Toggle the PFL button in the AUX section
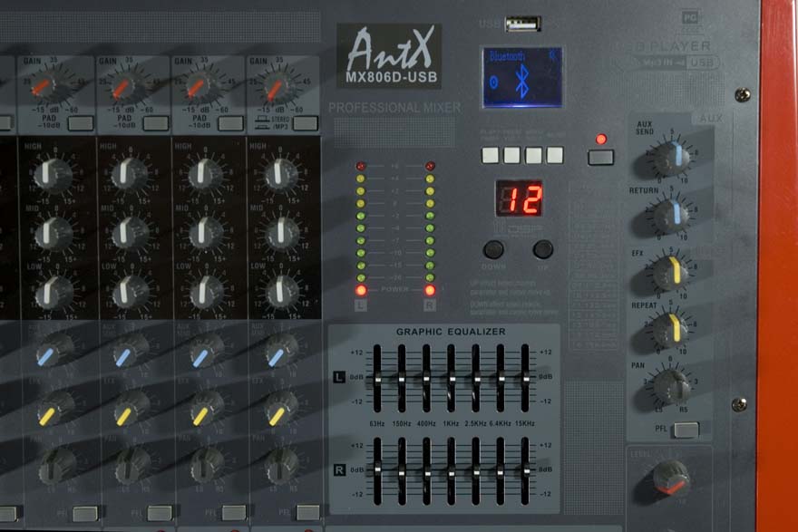The width and height of the screenshot is (798, 532). (686, 430)
